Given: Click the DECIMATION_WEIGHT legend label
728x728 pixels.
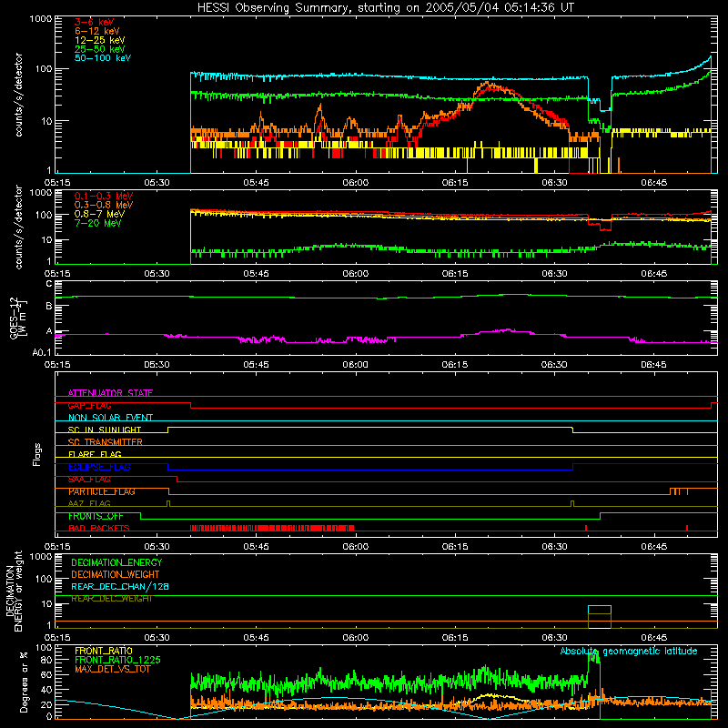Looking at the screenshot, I should point(116,574).
